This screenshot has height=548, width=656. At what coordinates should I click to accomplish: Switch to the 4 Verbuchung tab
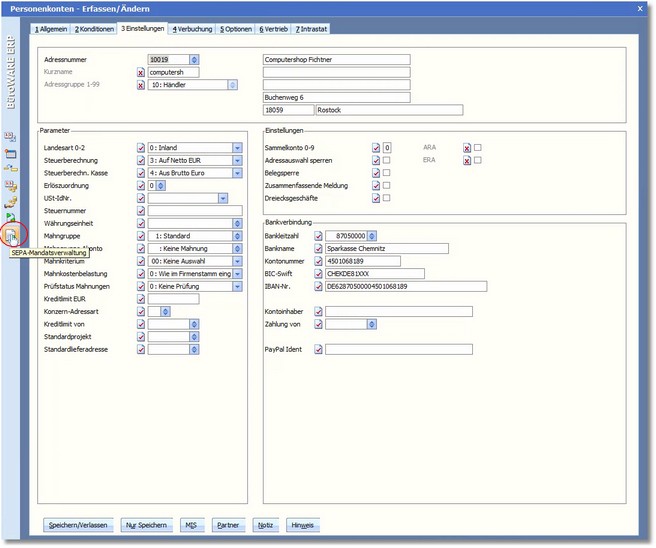tap(192, 28)
